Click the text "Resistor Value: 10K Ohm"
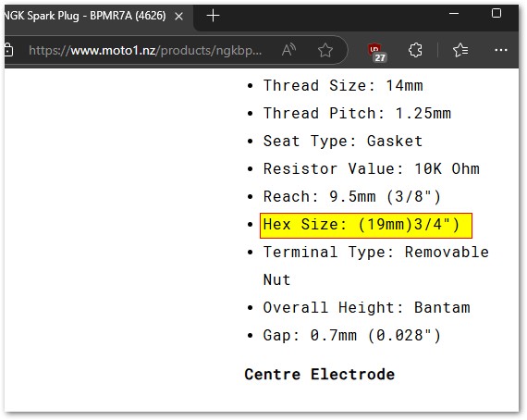 click(x=372, y=168)
